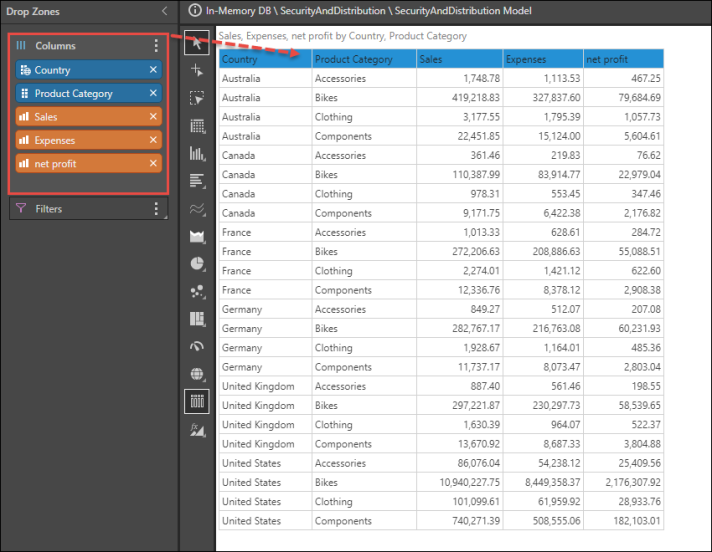Choose the treemap visualization
The width and height of the screenshot is (712, 552).
(197, 319)
